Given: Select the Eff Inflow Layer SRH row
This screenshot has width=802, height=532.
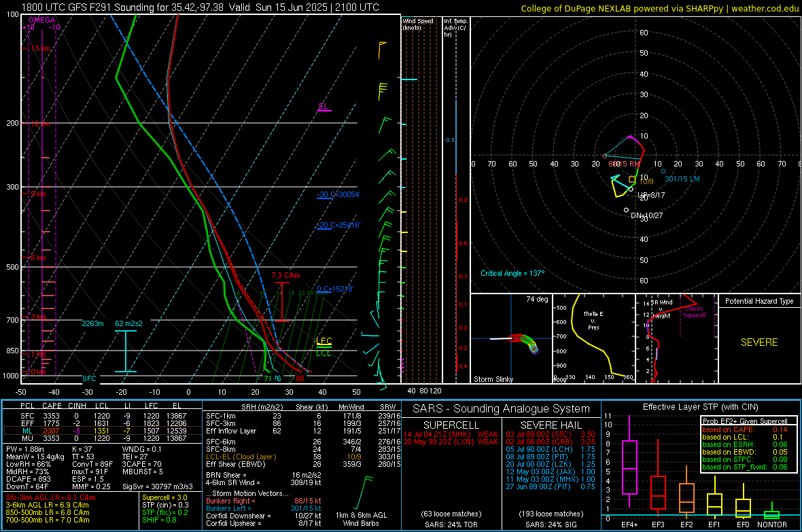Looking at the screenshot, I should (x=302, y=431).
